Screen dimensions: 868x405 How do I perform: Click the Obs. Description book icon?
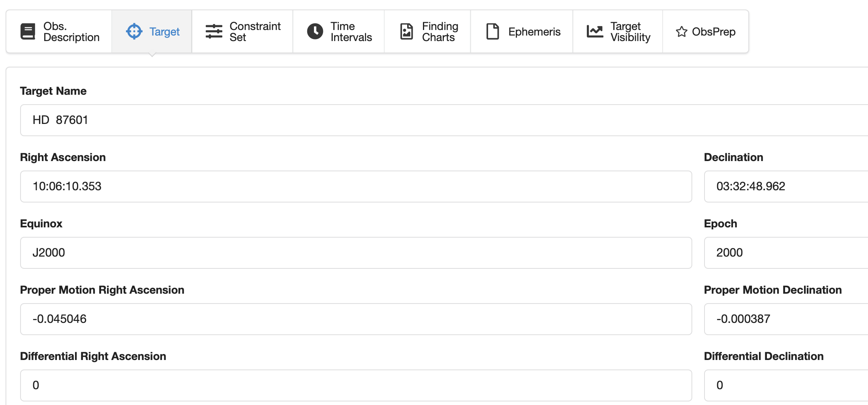[28, 32]
